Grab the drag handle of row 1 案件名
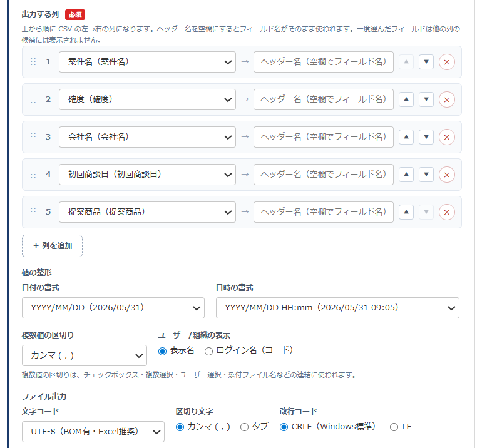Screen dimensions: 482x448 coord(33,62)
